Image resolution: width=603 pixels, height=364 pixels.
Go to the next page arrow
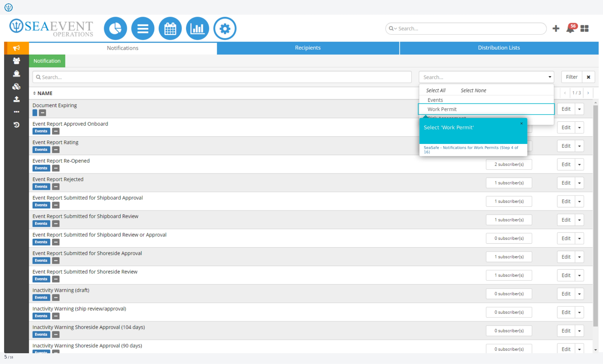coord(588,93)
